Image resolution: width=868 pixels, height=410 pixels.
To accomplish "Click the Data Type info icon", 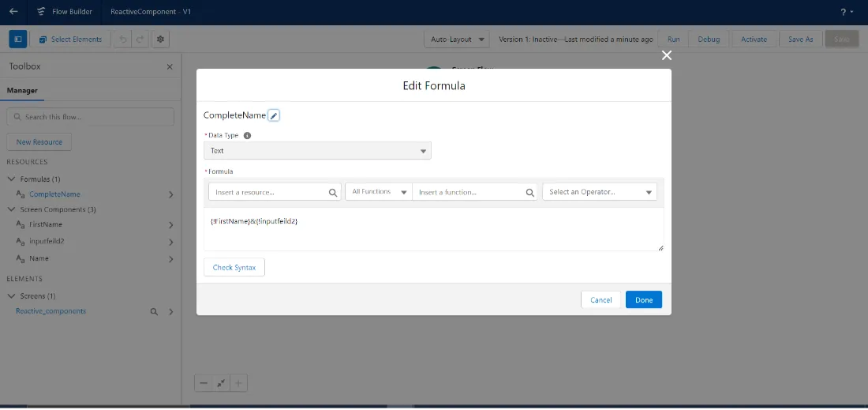I will (x=248, y=135).
